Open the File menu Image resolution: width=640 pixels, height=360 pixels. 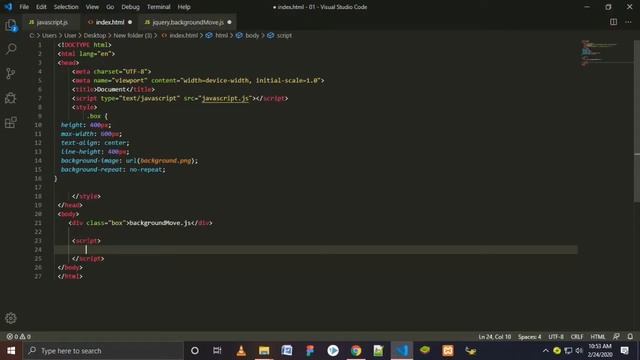(24, 7)
